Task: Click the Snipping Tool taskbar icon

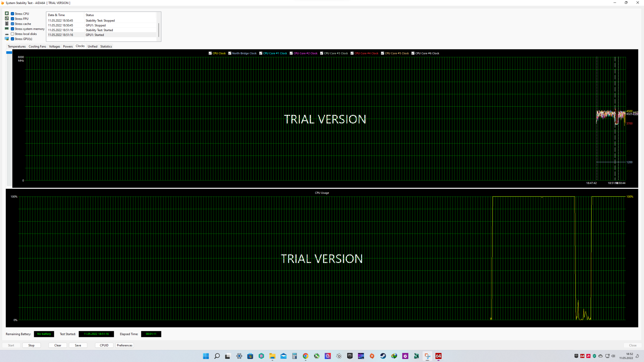Action: [x=427, y=356]
